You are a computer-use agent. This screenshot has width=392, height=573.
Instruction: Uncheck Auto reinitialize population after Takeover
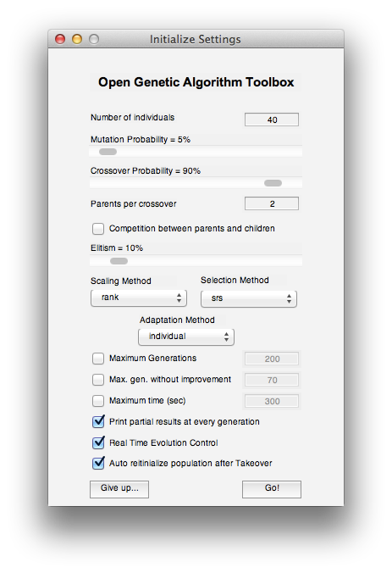pyautogui.click(x=98, y=463)
